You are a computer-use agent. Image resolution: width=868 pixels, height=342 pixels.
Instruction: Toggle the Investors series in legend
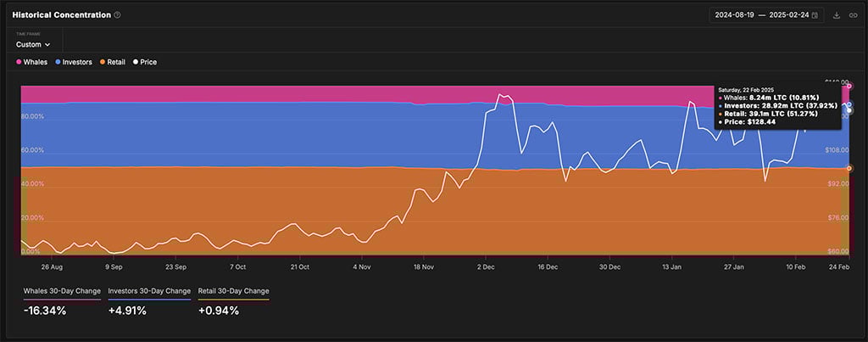(x=74, y=62)
